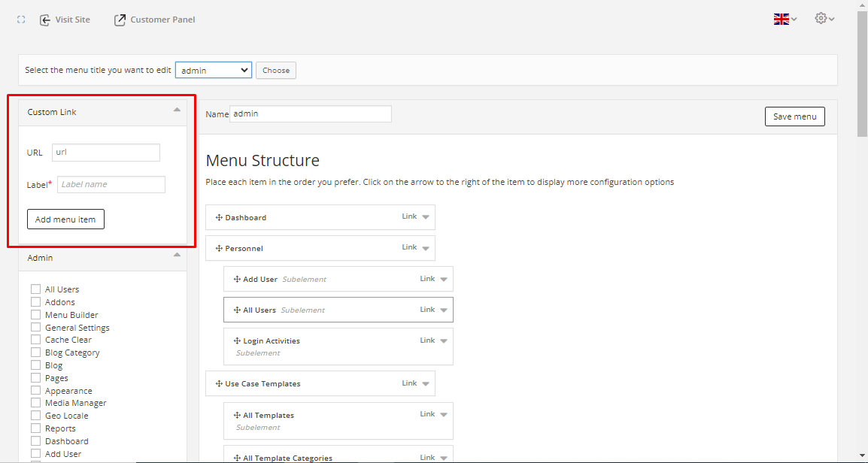Click the fullscreen toggle icon
Image resolution: width=868 pixels, height=463 pixels.
click(21, 20)
